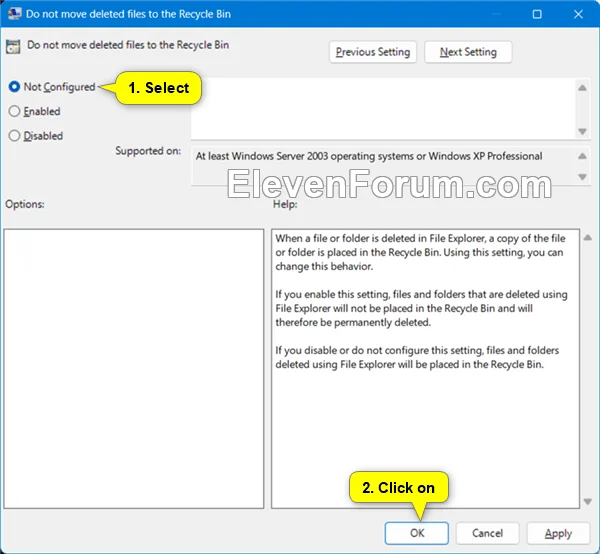
Task: Click the policy icon in title bar
Action: (15, 14)
